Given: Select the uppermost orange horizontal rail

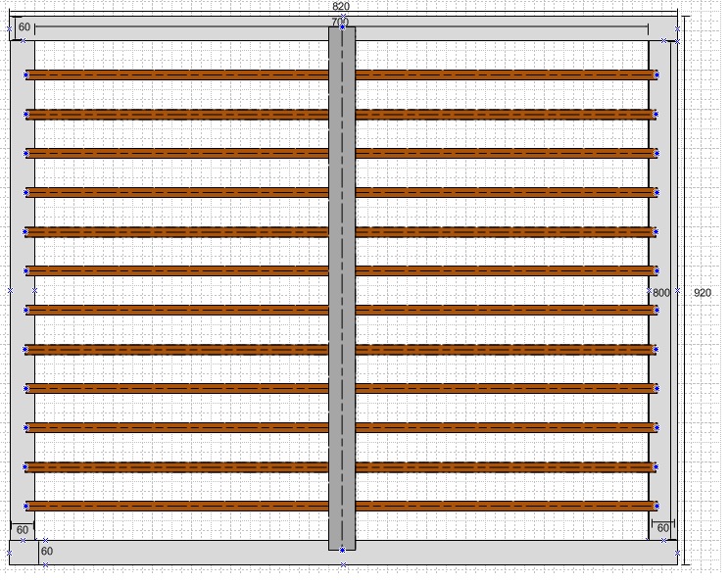Looking at the screenshot, I should click(341, 74).
